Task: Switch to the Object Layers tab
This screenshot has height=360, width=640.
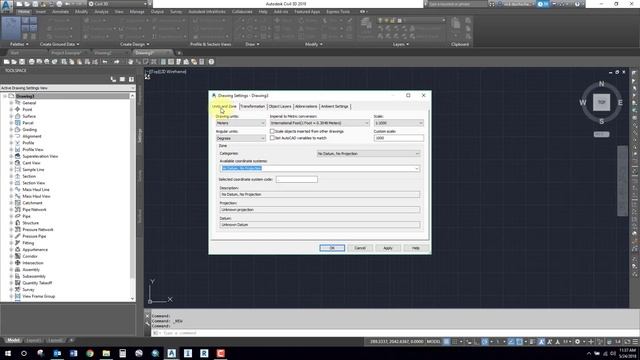Action: coord(280,107)
